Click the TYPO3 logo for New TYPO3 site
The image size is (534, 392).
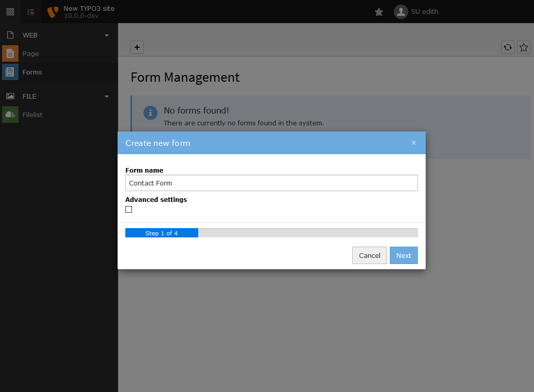(51, 11)
